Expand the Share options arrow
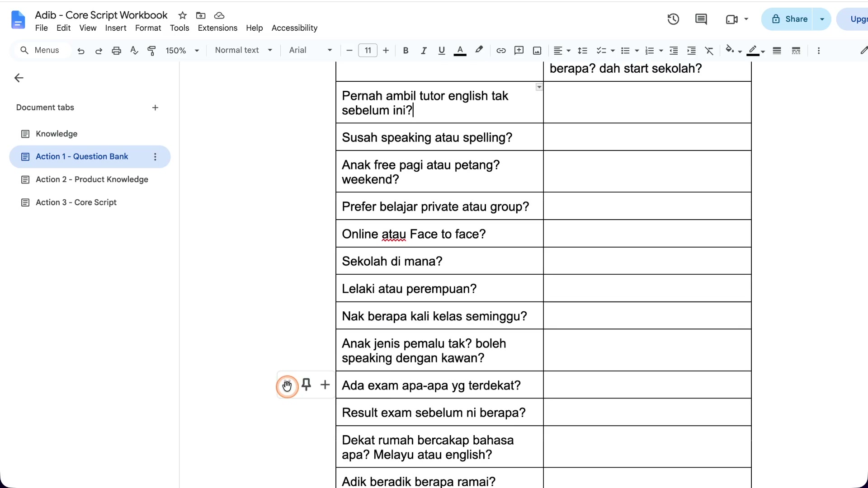Screen dimensions: 868x488 (x=822, y=19)
